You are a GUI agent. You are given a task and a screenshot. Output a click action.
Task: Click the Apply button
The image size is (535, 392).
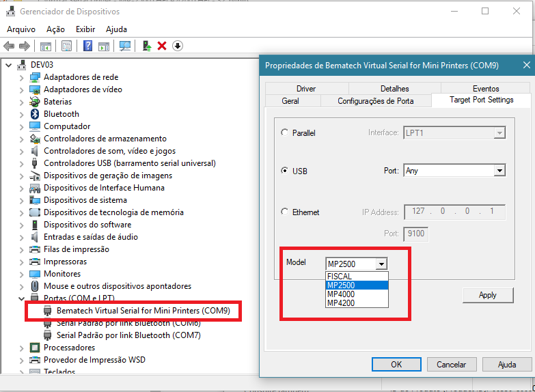pyautogui.click(x=488, y=295)
